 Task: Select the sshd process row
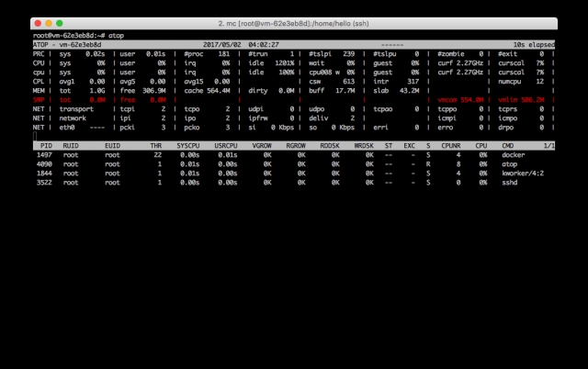[x=294, y=183]
